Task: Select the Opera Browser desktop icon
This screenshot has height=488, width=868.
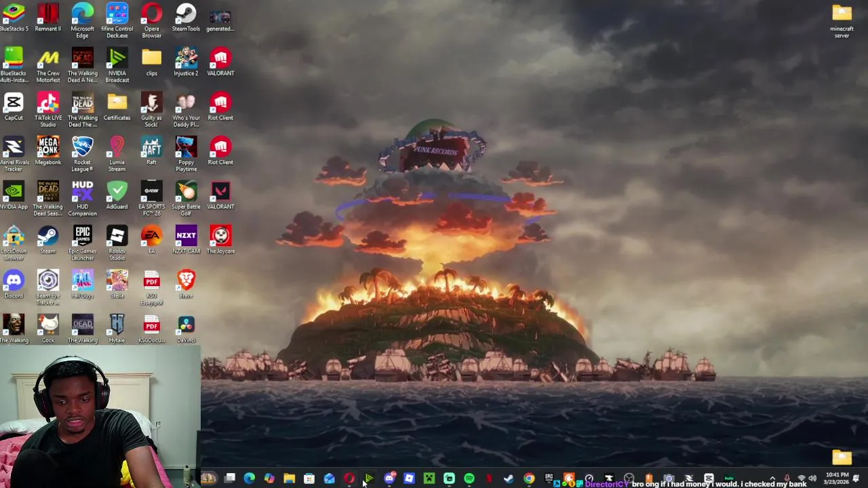Action: 152,20
